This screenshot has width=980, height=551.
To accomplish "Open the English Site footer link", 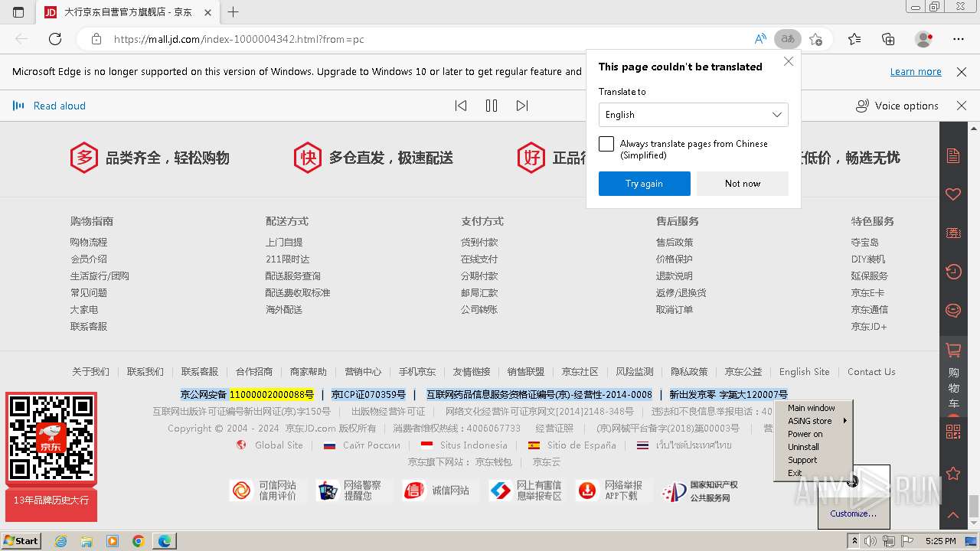I will 804,372.
